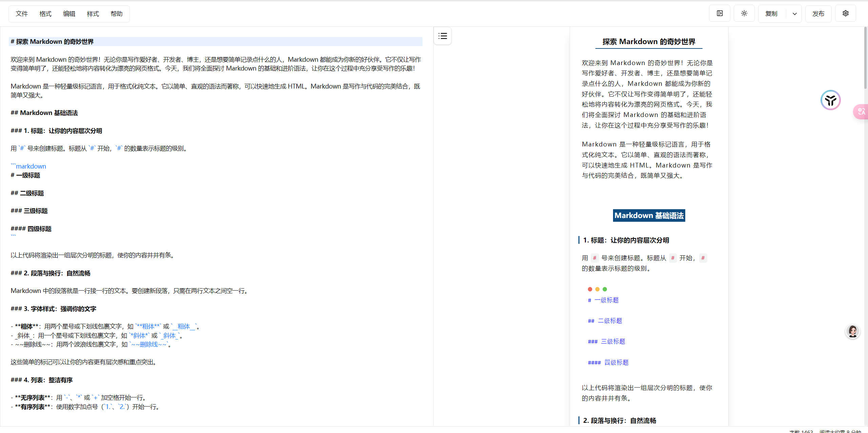868x433 pixels.
Task: Click preview heading '1. 标题：让你的内容层次分明'
Action: (626, 240)
